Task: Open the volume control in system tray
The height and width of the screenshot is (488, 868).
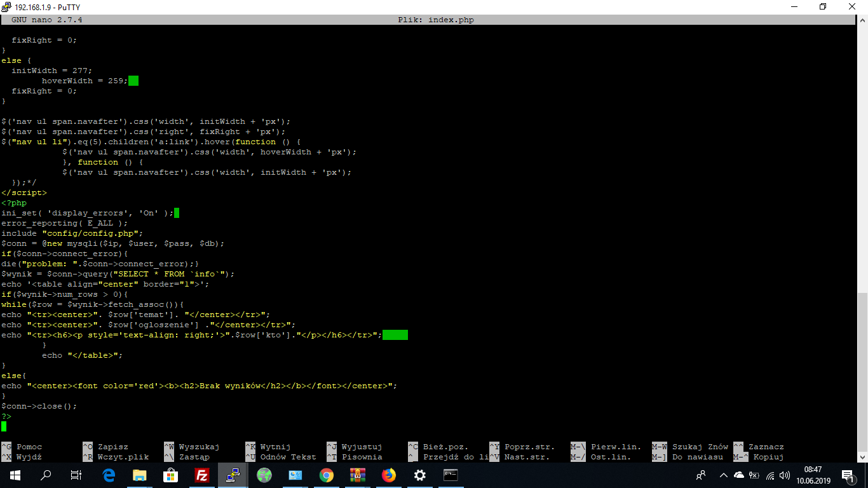Action: coord(785,475)
